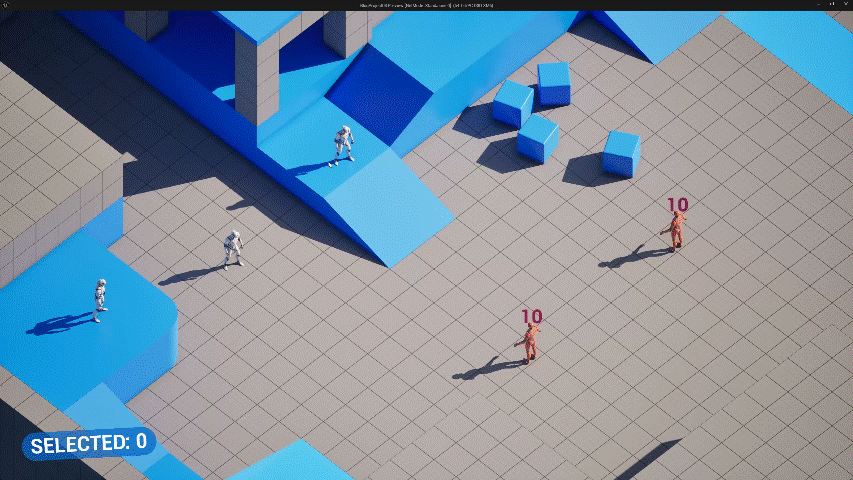Target the lower red enemy soldier
The height and width of the screenshot is (480, 853).
pyautogui.click(x=531, y=342)
